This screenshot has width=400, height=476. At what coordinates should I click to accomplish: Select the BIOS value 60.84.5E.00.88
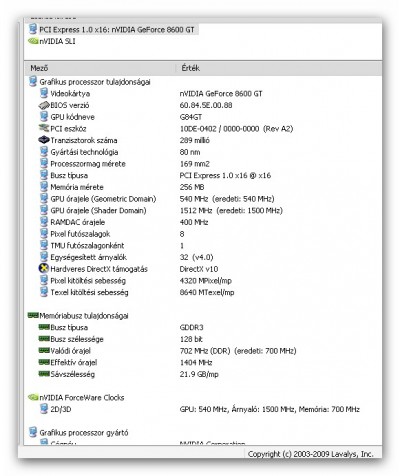click(206, 105)
